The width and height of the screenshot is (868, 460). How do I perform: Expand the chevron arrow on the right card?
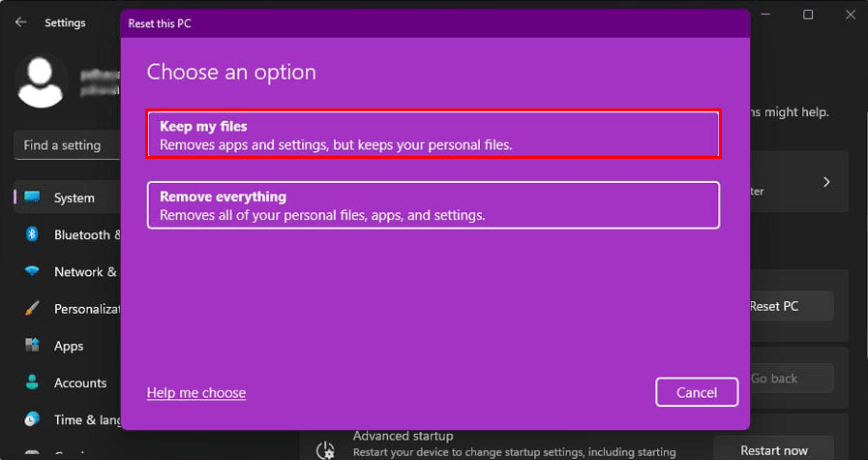826,181
